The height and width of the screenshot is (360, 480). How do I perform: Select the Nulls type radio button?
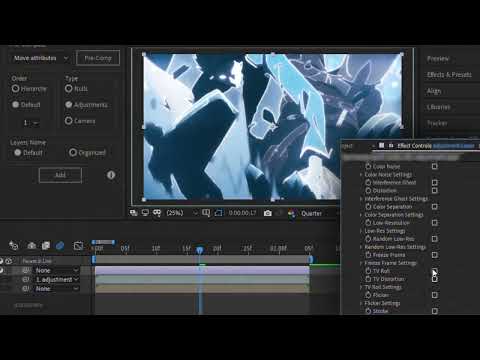coord(69,89)
